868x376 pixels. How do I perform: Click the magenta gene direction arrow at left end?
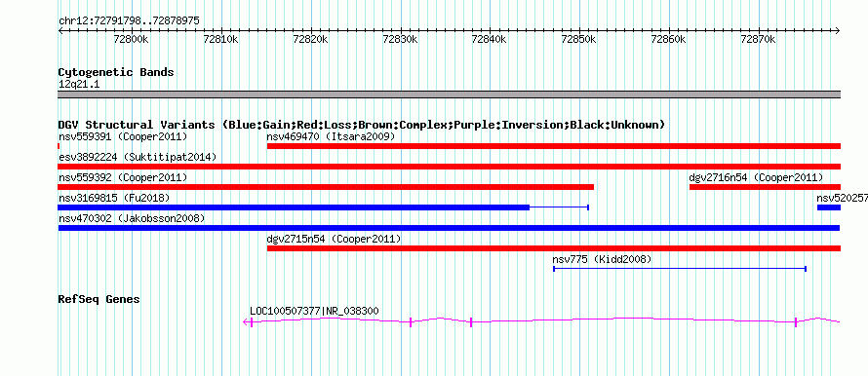pos(246,322)
